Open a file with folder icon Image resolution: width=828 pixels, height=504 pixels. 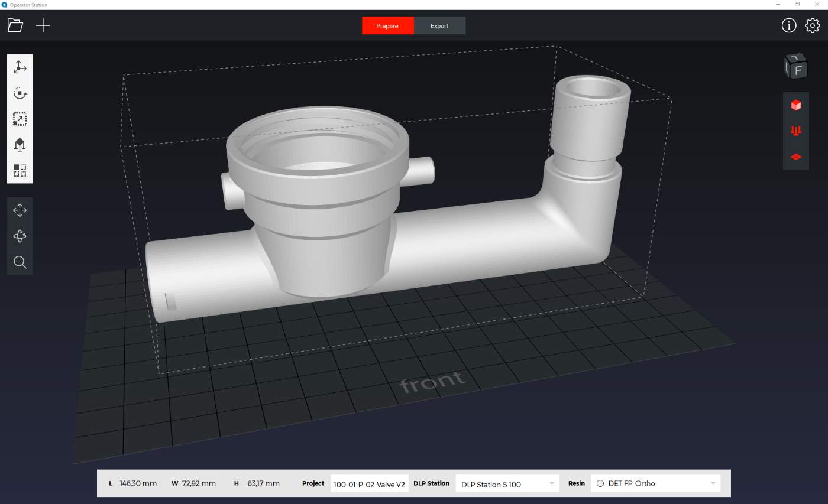(x=15, y=25)
